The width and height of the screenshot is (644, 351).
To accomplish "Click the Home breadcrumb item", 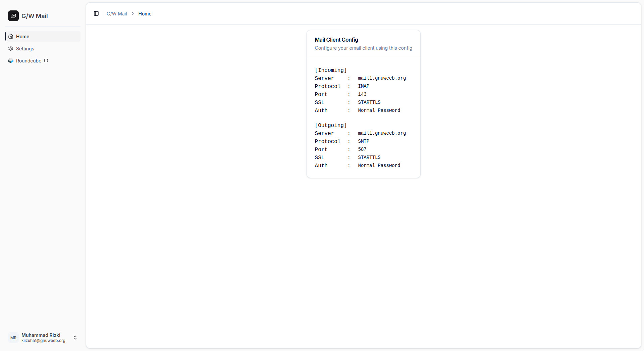I will pos(145,13).
